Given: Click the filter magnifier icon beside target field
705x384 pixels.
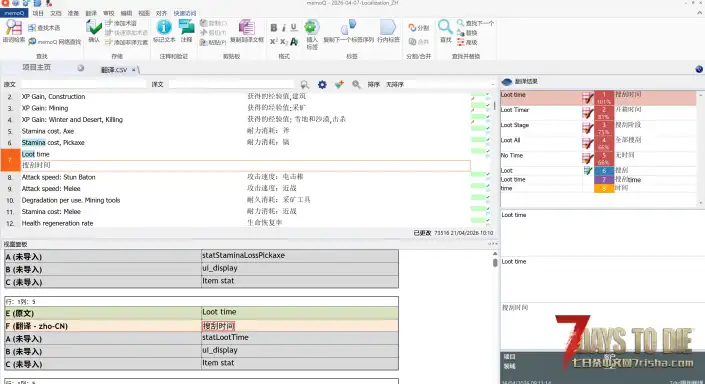Looking at the screenshot, I should click(x=304, y=84).
